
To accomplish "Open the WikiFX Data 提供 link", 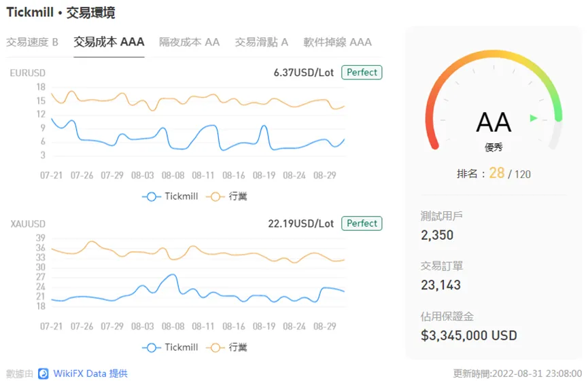I will click(x=90, y=374).
